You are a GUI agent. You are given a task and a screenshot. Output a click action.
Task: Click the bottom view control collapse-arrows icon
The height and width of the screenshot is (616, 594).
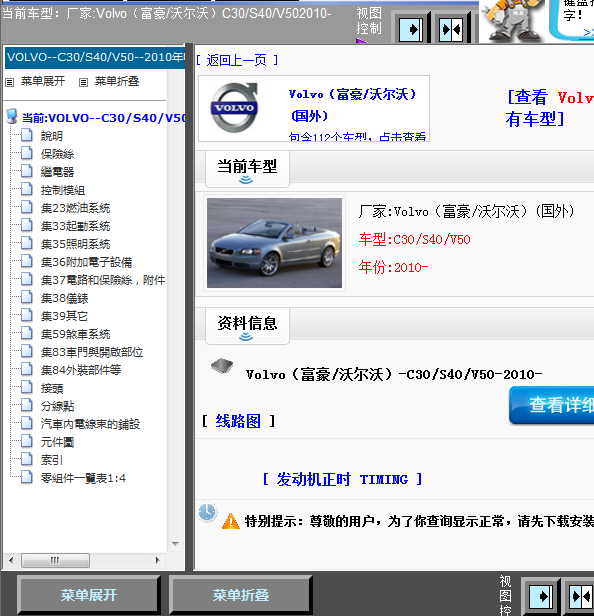pos(581,596)
